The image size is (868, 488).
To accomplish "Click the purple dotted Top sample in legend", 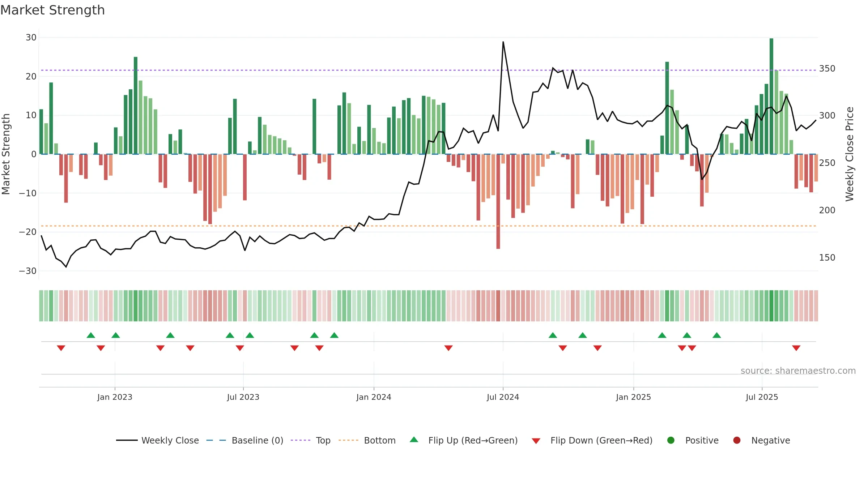I will (x=301, y=440).
